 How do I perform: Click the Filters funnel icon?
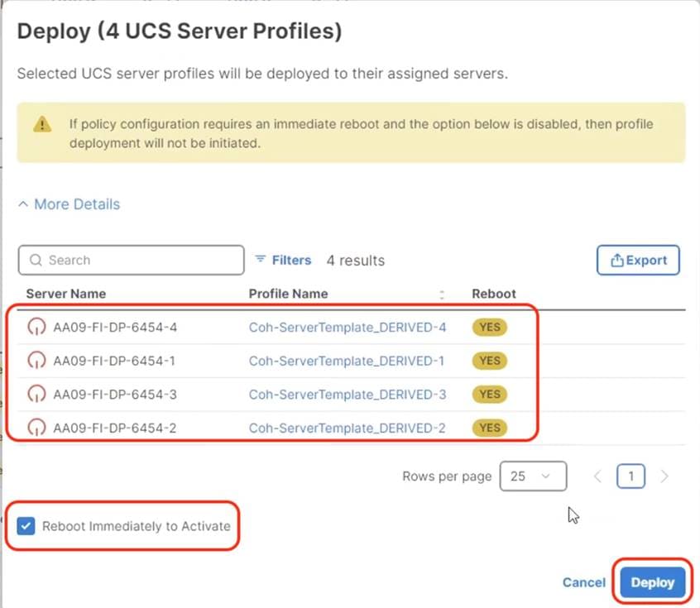tap(262, 260)
